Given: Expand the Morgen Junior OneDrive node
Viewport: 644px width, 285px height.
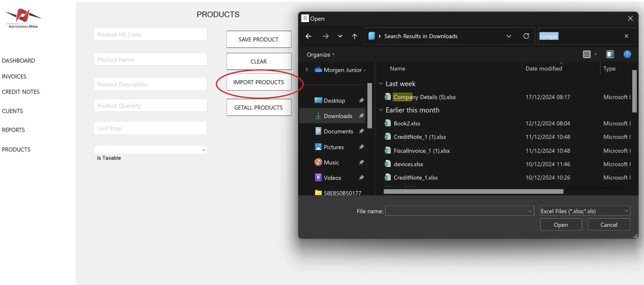Looking at the screenshot, I should (x=307, y=70).
